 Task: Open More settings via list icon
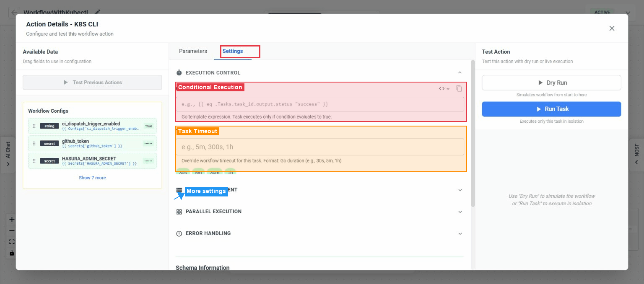[x=179, y=190]
